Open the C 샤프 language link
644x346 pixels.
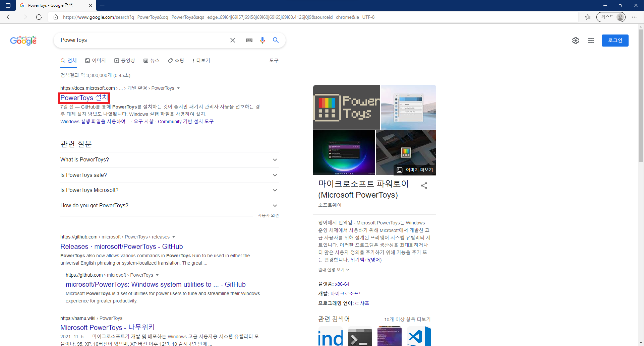pyautogui.click(x=362, y=303)
